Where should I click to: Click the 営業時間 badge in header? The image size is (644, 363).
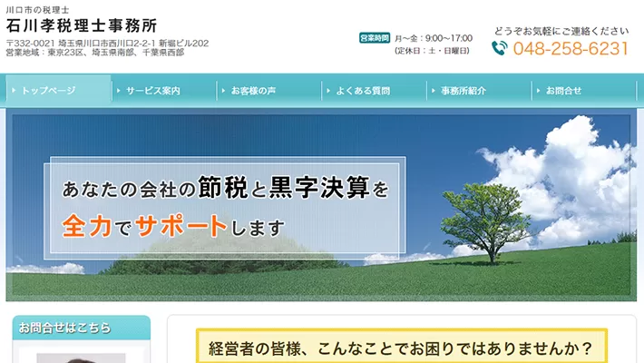click(x=374, y=38)
